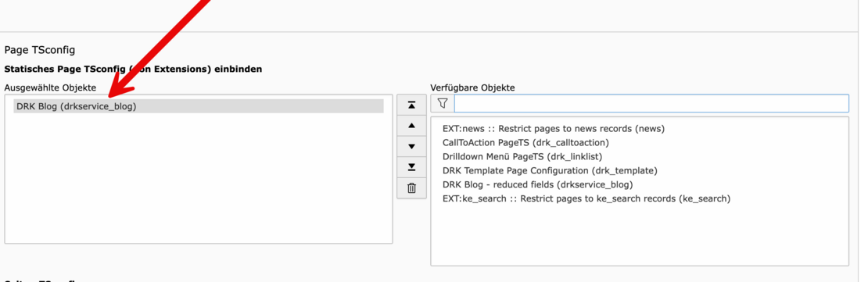Add DRK Template Page Configuration entry
868x282 pixels.
pos(550,170)
